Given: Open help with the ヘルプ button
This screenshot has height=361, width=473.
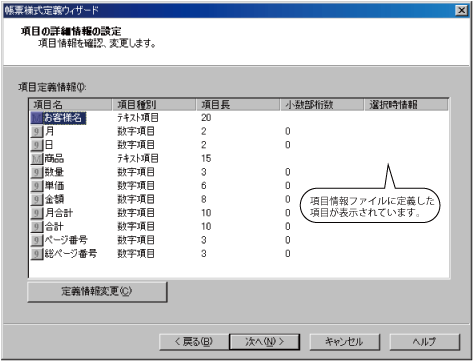Looking at the screenshot, I should tap(425, 342).
